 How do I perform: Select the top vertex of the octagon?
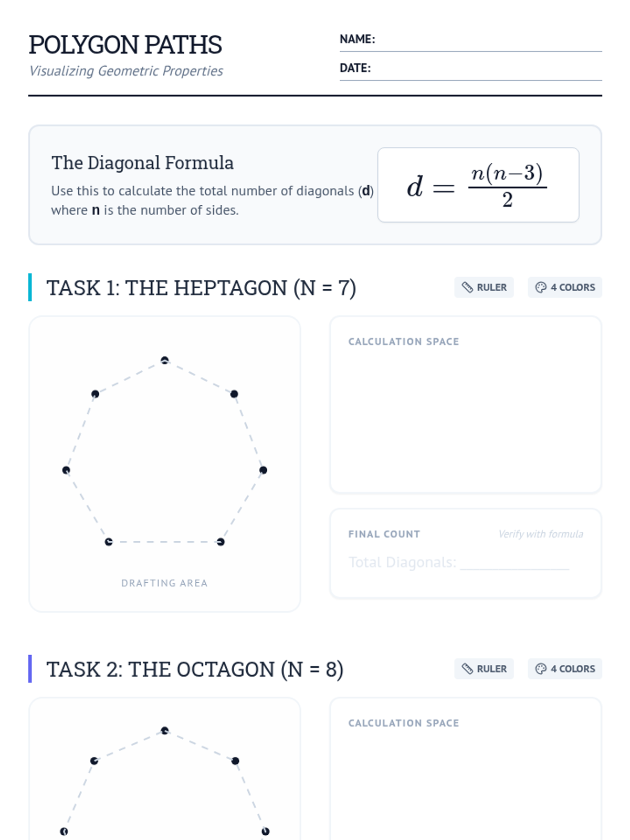coord(165,730)
